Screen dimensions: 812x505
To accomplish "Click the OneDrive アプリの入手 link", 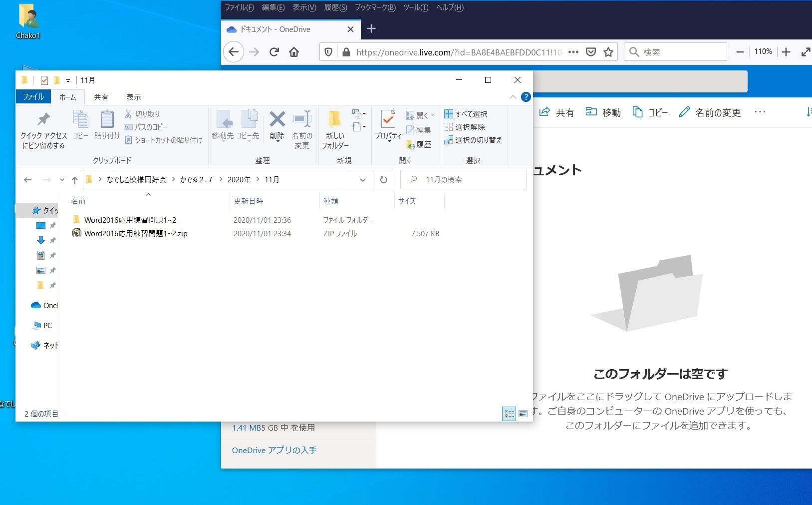I will 274,450.
